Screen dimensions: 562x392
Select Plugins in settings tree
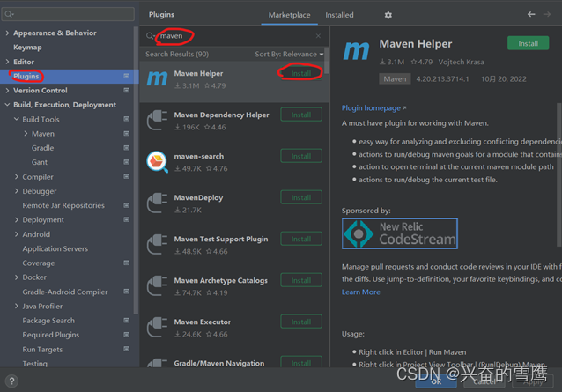[x=26, y=76]
